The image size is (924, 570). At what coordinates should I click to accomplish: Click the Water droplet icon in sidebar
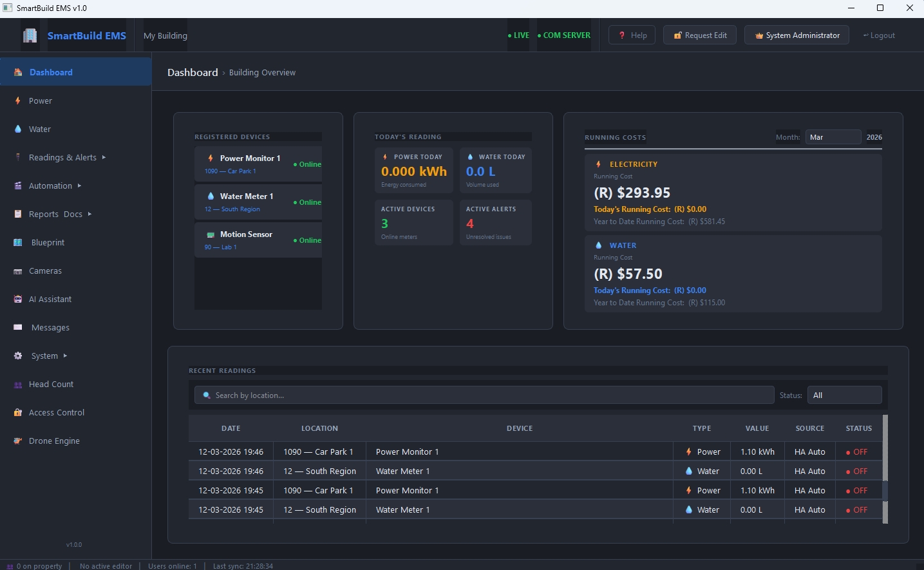(x=18, y=129)
